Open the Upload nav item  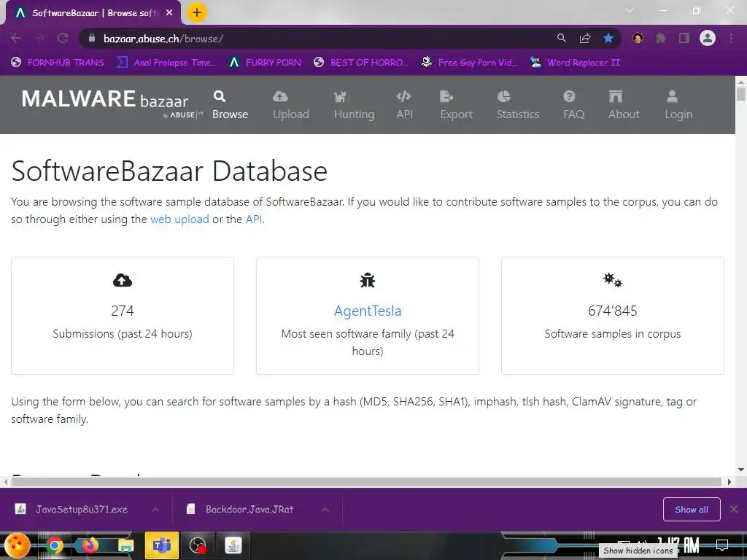pos(290,106)
